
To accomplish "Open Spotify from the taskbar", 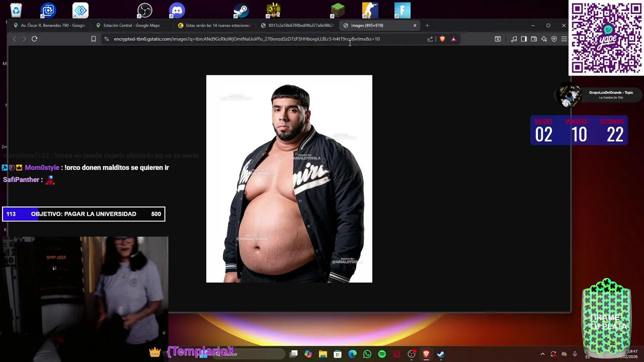I will point(382,354).
